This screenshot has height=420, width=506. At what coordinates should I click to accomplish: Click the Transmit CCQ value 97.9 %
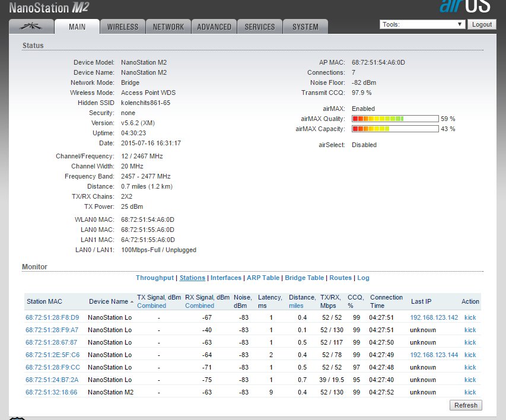click(x=361, y=93)
